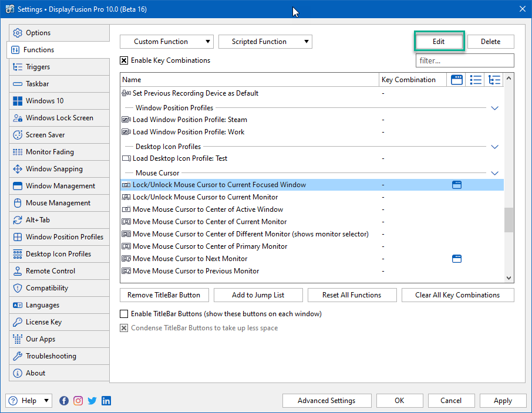The width and height of the screenshot is (532, 413).
Task: Click Reset All Functions button
Action: click(x=352, y=295)
